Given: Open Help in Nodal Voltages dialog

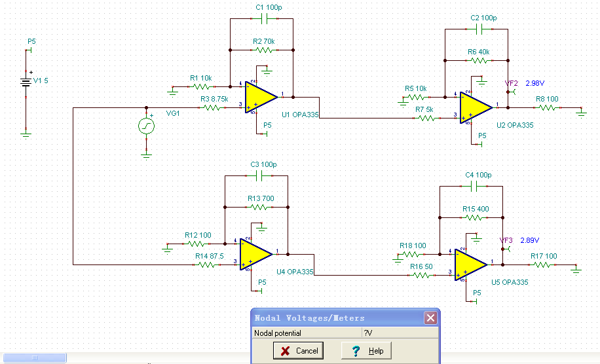Looking at the screenshot, I should tap(366, 351).
